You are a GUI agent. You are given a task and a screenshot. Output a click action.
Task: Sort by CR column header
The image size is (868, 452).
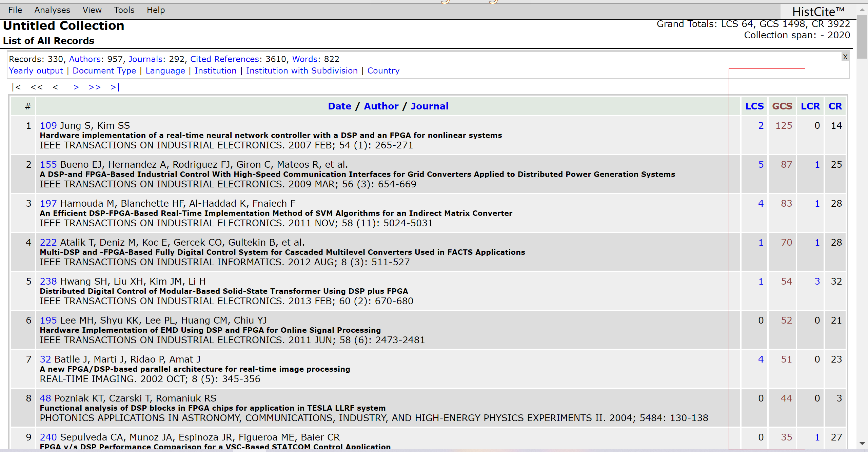(835, 106)
